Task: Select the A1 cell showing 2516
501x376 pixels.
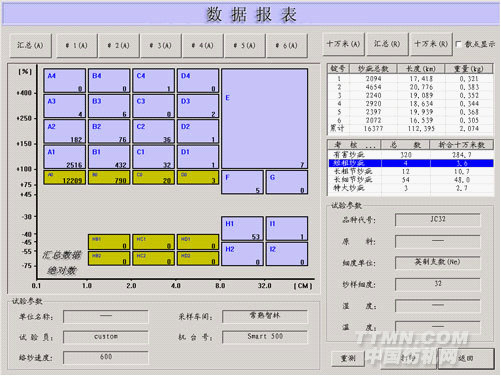Action: pos(64,157)
